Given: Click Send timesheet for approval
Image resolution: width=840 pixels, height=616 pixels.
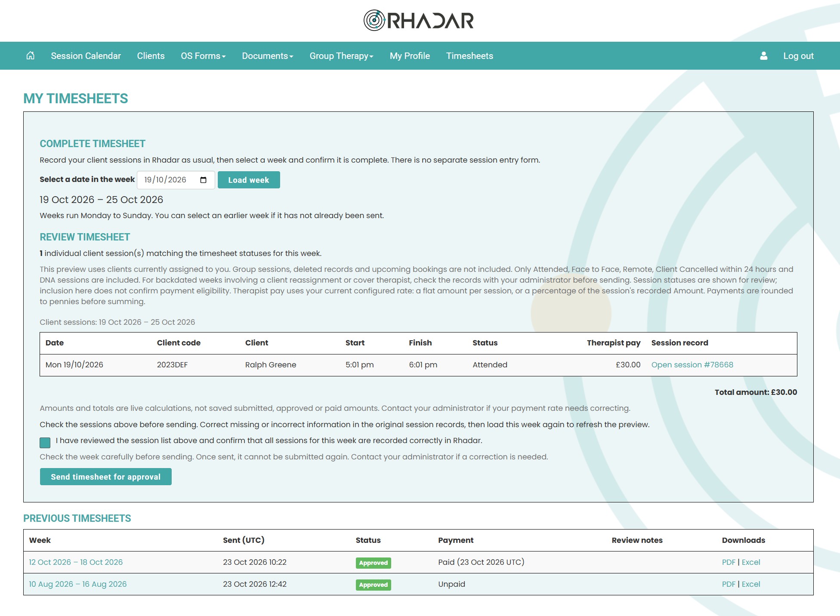Looking at the screenshot, I should pyautogui.click(x=106, y=477).
